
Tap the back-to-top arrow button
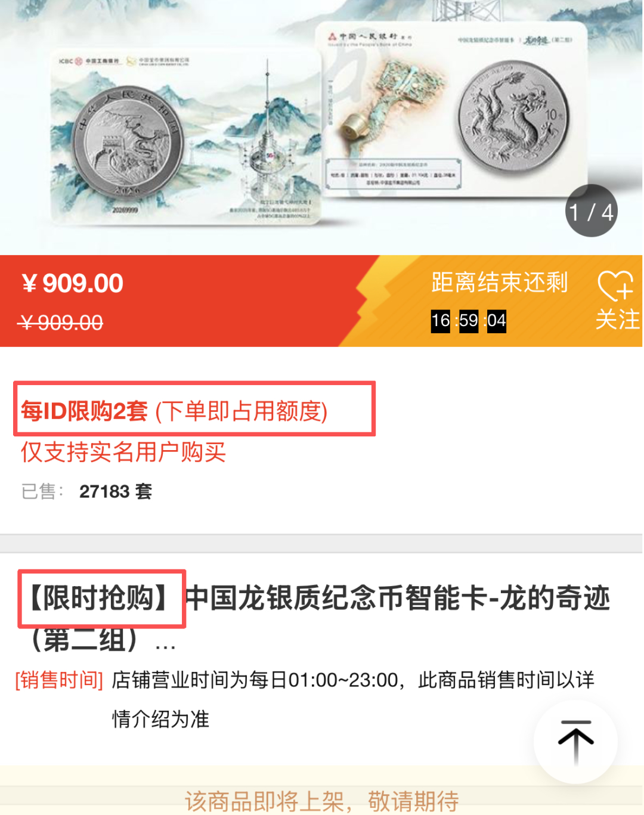point(575,742)
